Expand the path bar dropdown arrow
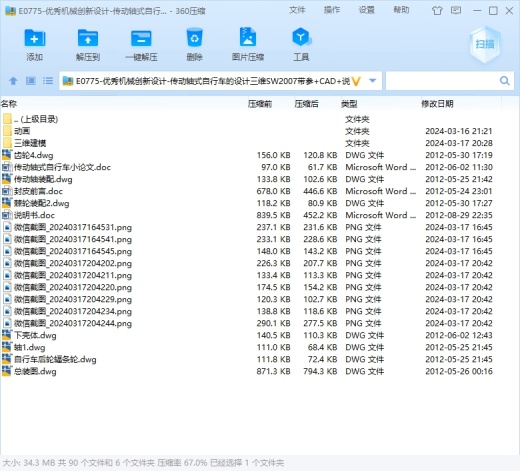 (x=373, y=81)
